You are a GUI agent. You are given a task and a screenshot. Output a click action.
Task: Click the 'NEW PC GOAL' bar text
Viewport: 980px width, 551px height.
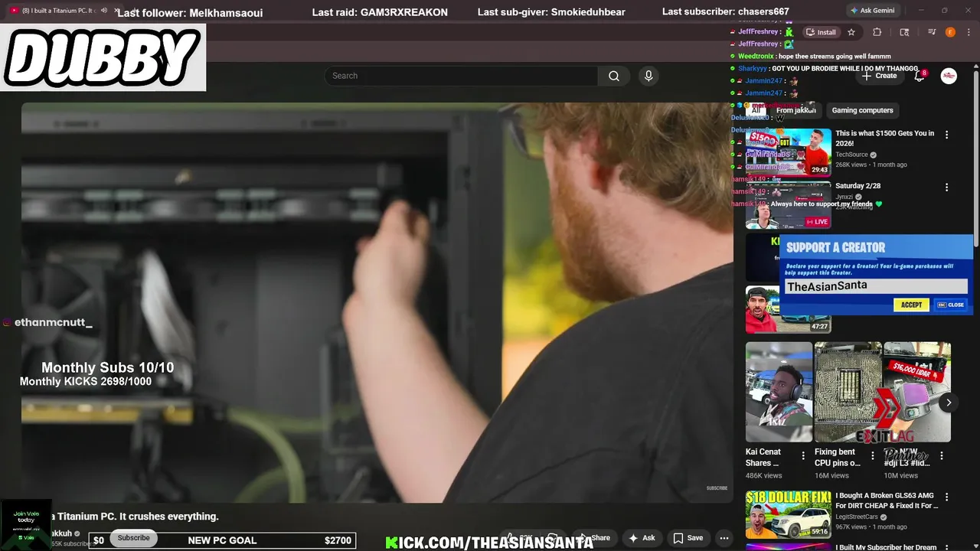click(222, 540)
